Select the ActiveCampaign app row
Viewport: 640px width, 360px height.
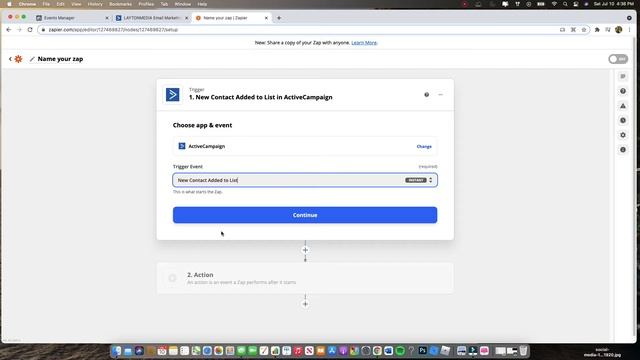pyautogui.click(x=305, y=146)
